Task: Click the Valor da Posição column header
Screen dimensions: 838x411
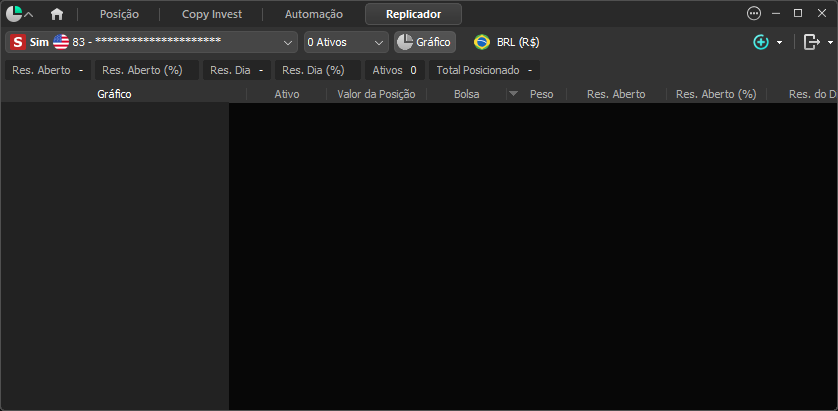Action: [x=376, y=94]
